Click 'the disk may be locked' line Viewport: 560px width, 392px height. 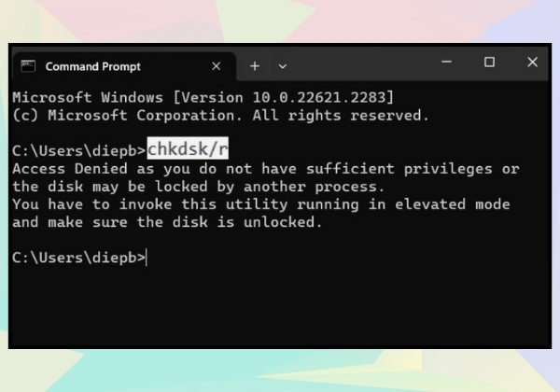tap(198, 187)
